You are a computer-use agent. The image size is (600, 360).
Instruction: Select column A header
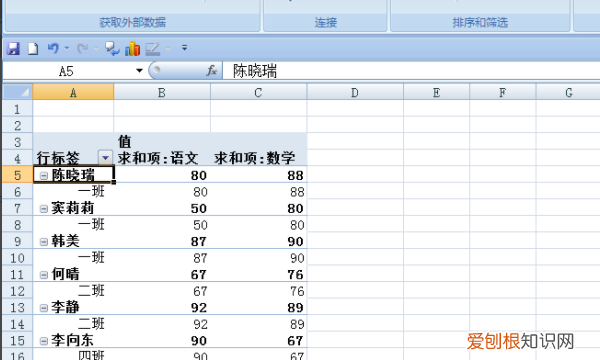click(x=73, y=92)
